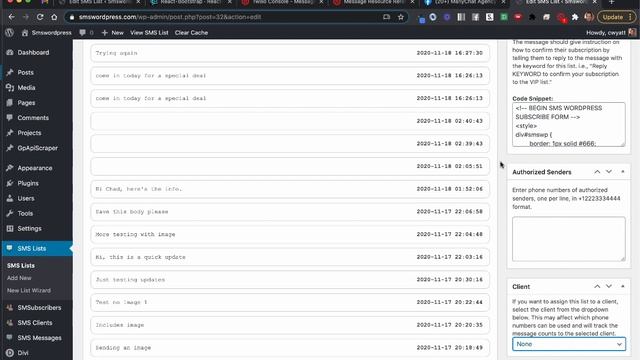The image size is (640, 360).
Task: Select message 'Hi Chad, here's the info.'
Action: coord(290,189)
